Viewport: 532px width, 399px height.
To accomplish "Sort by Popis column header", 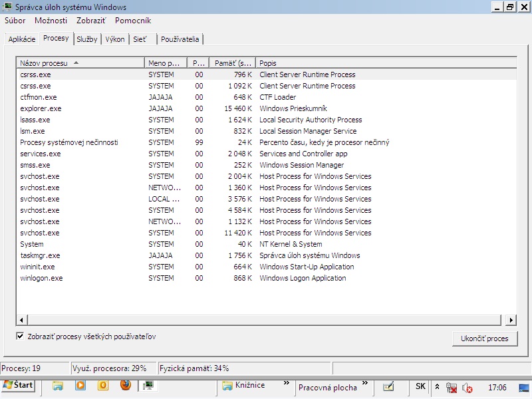I will 386,63.
